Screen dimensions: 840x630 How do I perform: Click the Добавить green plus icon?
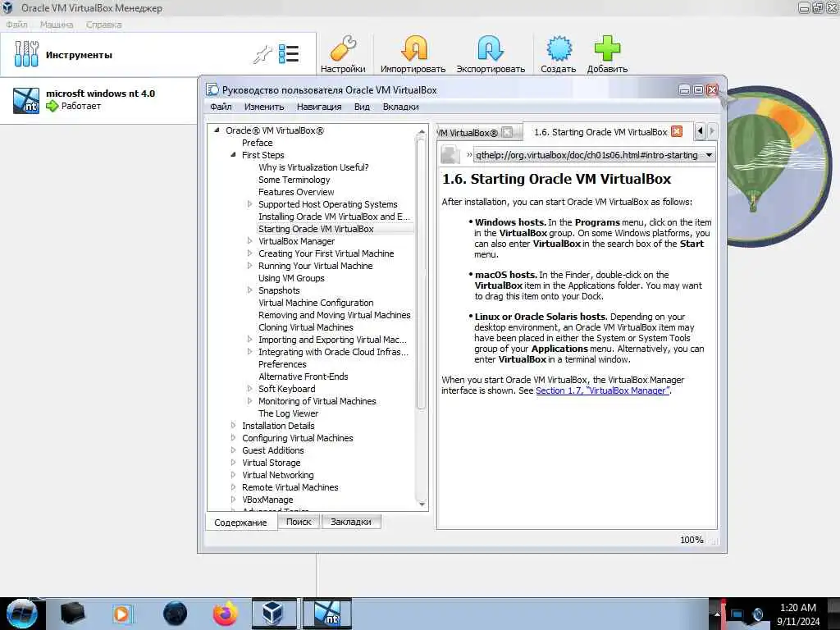coord(607,48)
